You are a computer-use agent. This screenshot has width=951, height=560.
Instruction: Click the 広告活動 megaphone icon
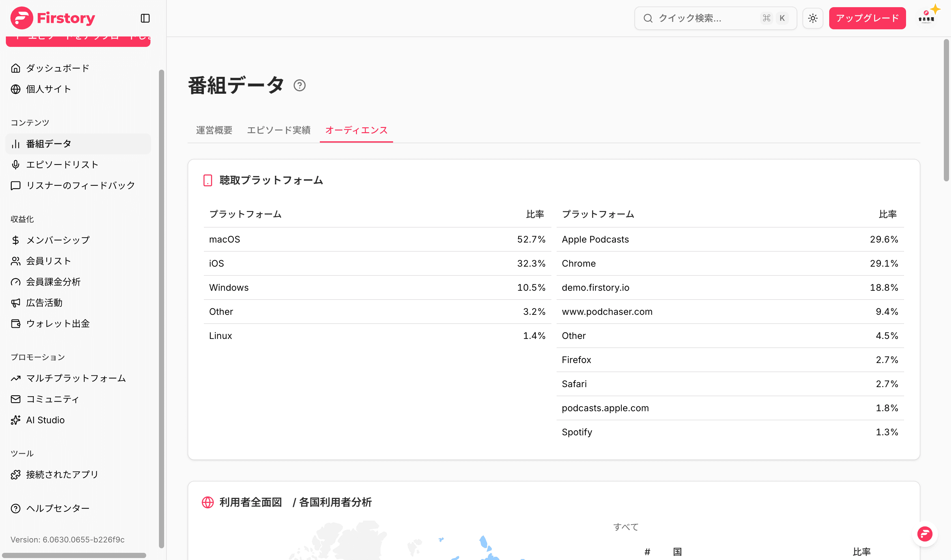tap(16, 303)
